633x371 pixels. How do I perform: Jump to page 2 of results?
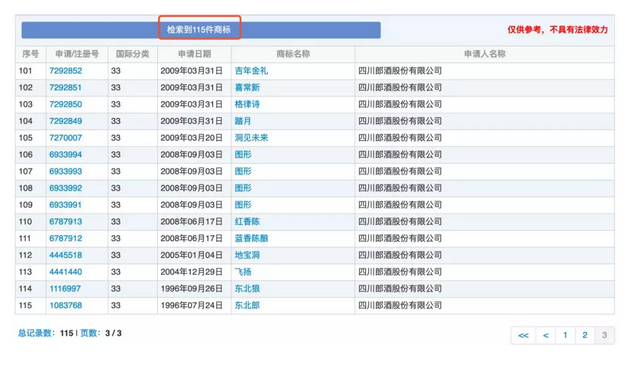(x=585, y=335)
